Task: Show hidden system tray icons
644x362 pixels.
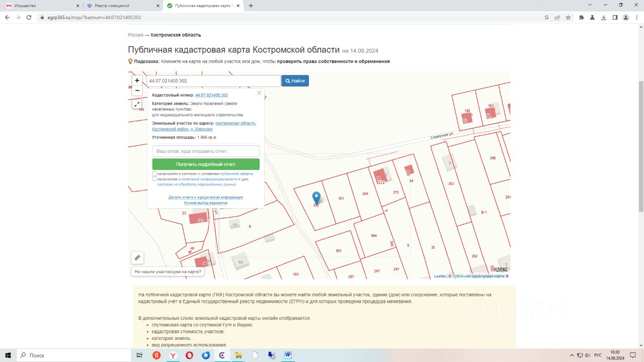Action: [572, 355]
